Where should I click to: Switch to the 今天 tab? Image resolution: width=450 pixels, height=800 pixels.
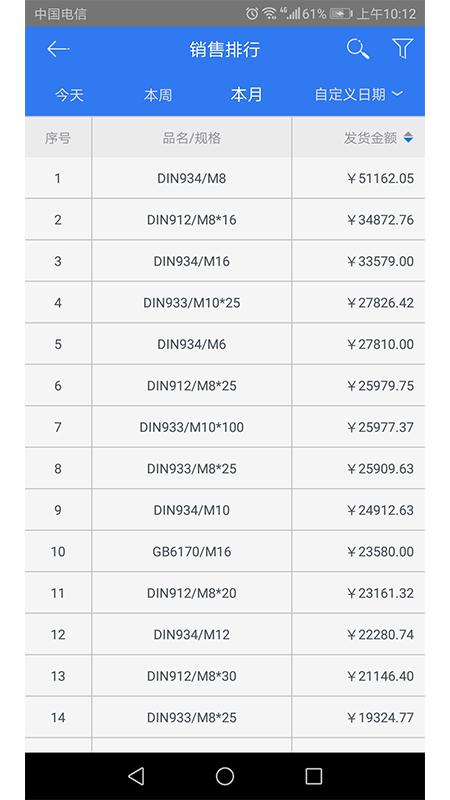(x=69, y=95)
